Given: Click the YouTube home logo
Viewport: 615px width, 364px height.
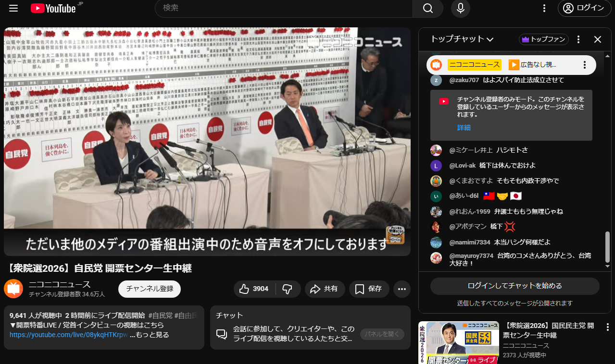Looking at the screenshot, I should [x=53, y=8].
